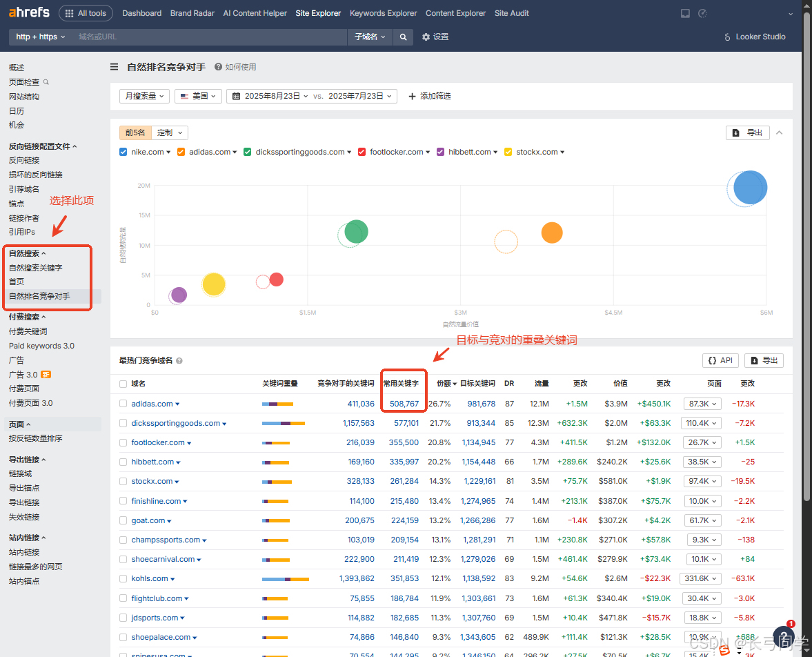Screen dimensions: 812x657
Task: Open 反向链接 in sidebar
Action: click(x=24, y=160)
